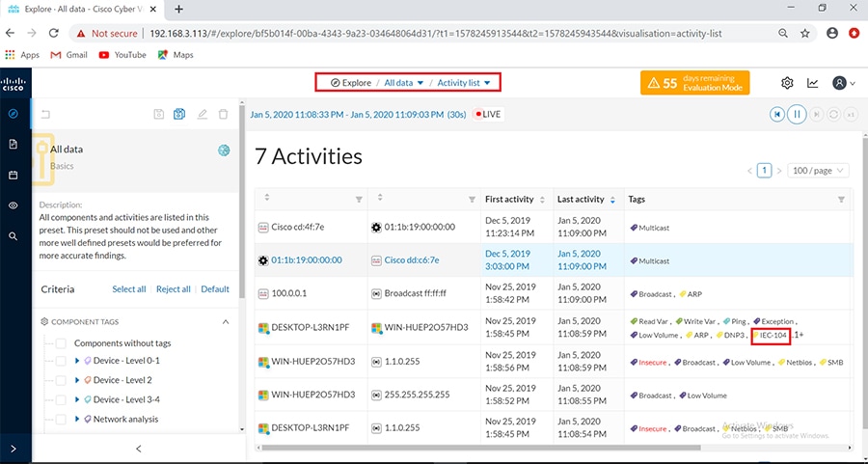
Task: Open the Reports document icon in sidebar
Action: [14, 144]
